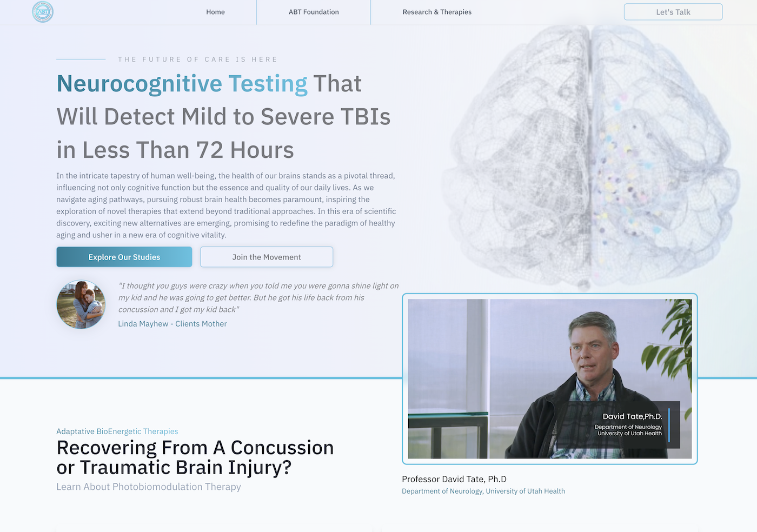757x532 pixels.
Task: Click the mother and child testimonial photo
Action: [81, 304]
